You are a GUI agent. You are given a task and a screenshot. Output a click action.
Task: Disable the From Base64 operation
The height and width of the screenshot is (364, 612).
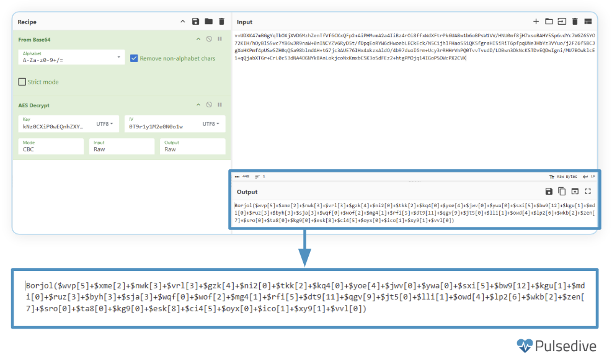click(x=209, y=39)
